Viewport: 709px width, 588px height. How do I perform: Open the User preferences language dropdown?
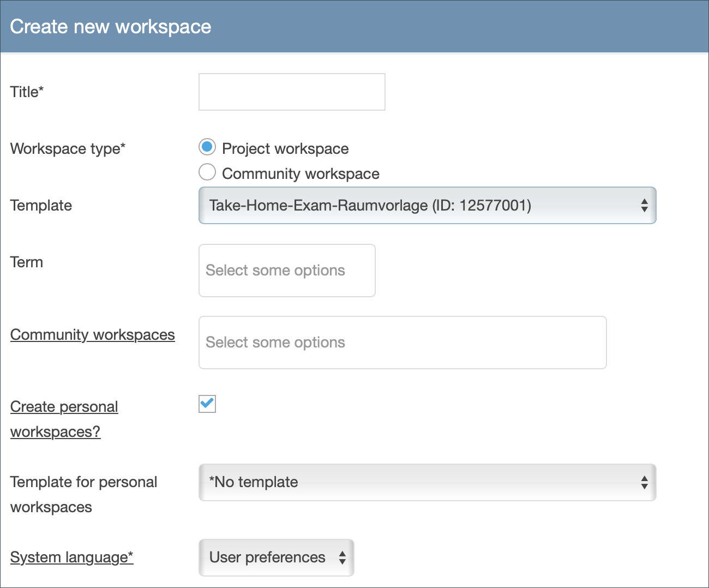(x=277, y=557)
